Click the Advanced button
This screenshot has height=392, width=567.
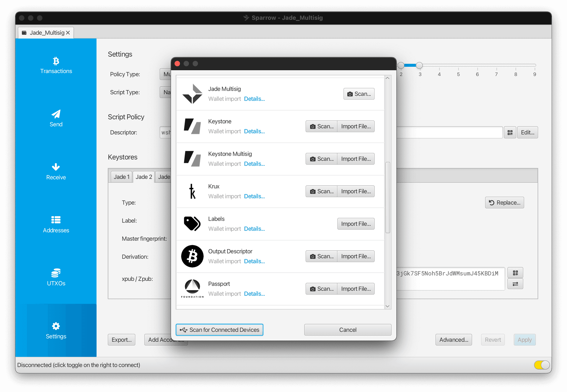pos(454,340)
